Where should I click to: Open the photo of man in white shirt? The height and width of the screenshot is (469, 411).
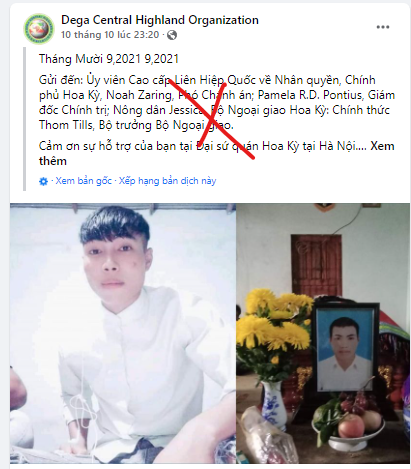click(x=123, y=333)
